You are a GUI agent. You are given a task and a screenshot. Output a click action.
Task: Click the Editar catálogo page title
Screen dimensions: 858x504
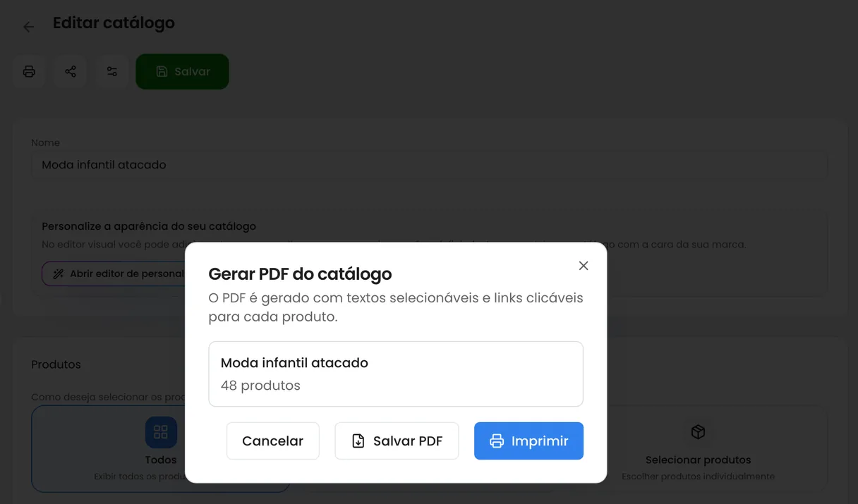coord(114,23)
